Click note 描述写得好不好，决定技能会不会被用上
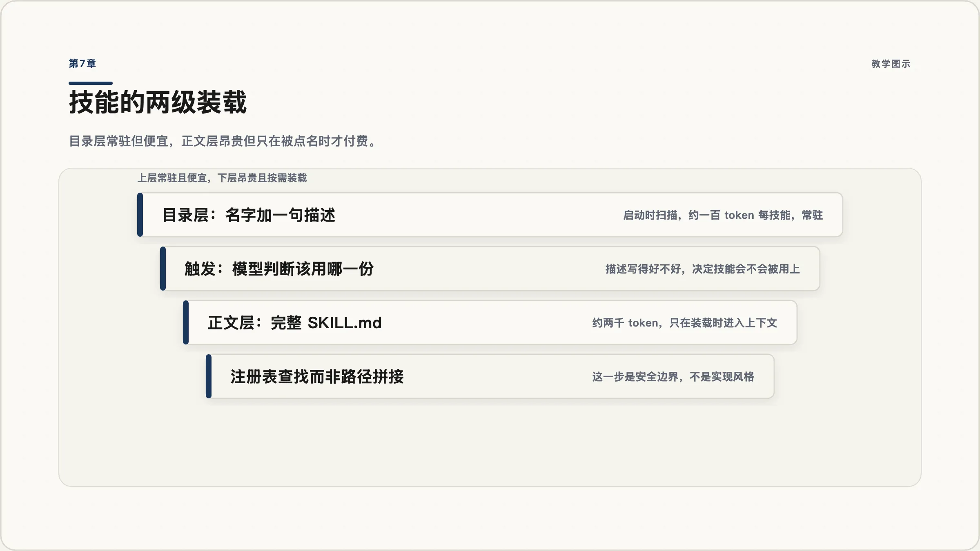980x551 pixels. [703, 269]
